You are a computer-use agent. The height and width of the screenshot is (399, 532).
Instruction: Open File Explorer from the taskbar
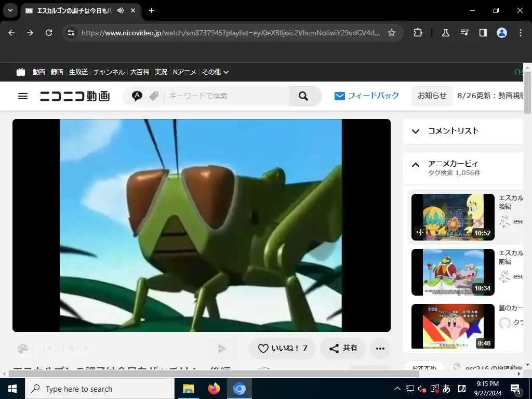click(x=188, y=389)
